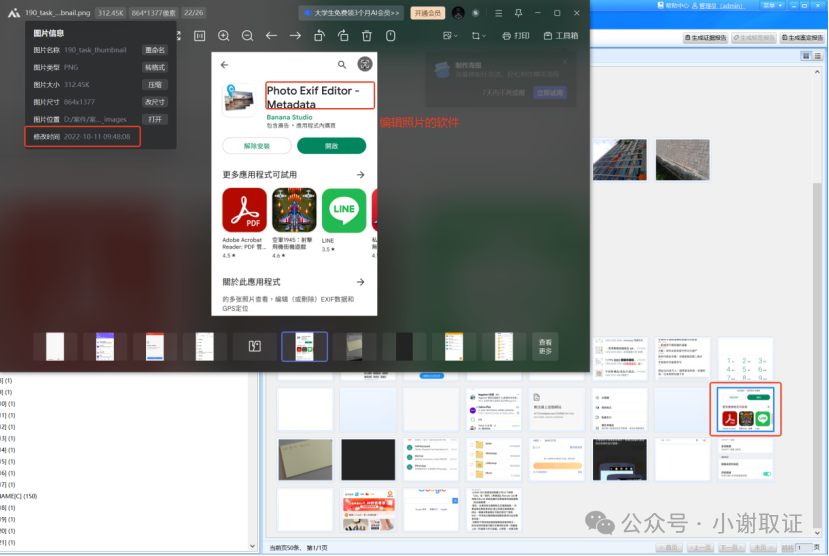Select the brick wall photo thumbnail
Screen dimensions: 829x556
(683, 160)
